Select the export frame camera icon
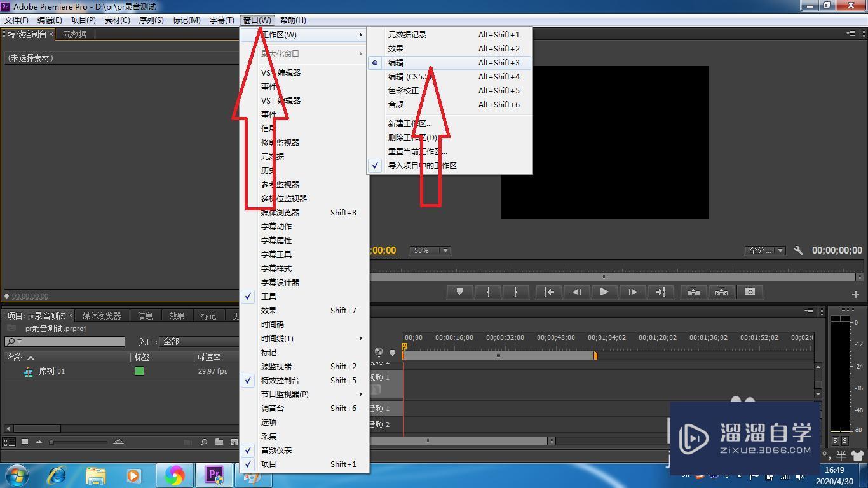 click(x=749, y=292)
